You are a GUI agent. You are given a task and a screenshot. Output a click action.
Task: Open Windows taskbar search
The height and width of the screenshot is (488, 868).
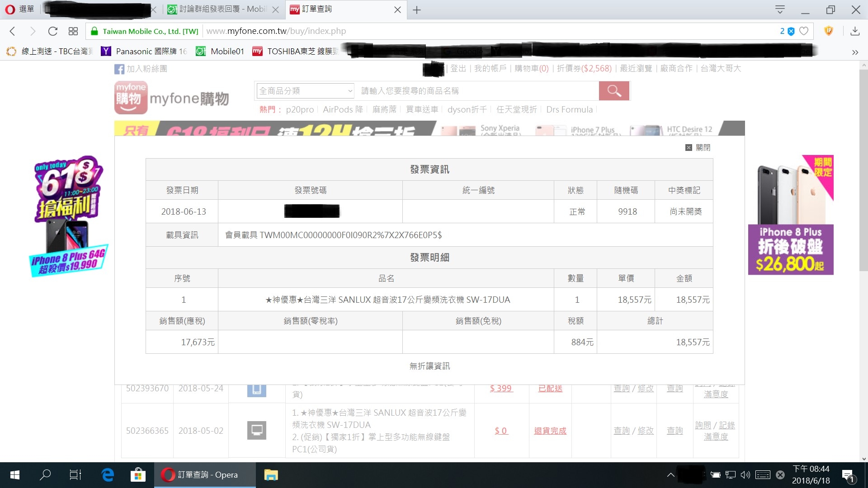coord(45,475)
